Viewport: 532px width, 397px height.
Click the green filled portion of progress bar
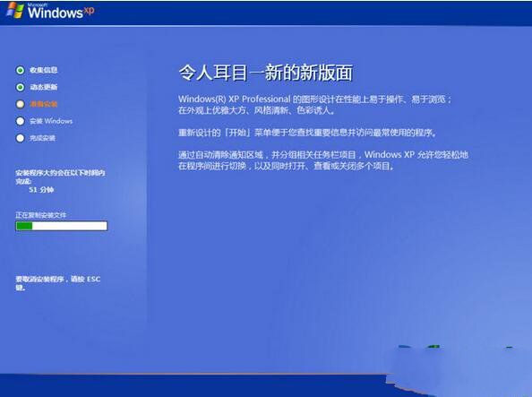click(x=24, y=226)
